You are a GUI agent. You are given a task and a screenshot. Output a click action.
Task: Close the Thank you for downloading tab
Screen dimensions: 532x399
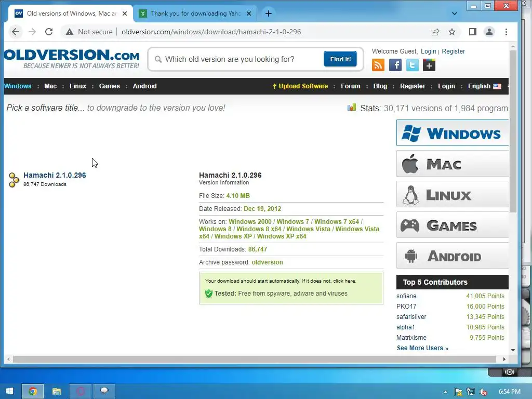(249, 14)
